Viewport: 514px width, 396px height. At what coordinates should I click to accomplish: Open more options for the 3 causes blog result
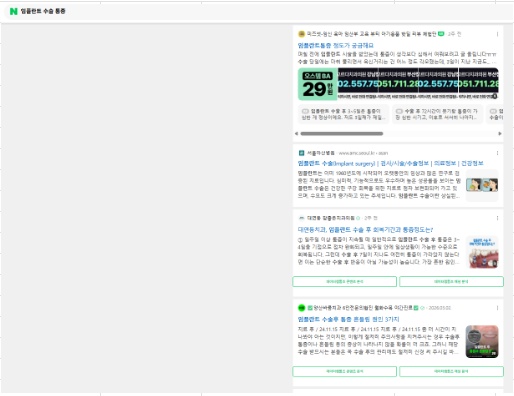(497, 308)
